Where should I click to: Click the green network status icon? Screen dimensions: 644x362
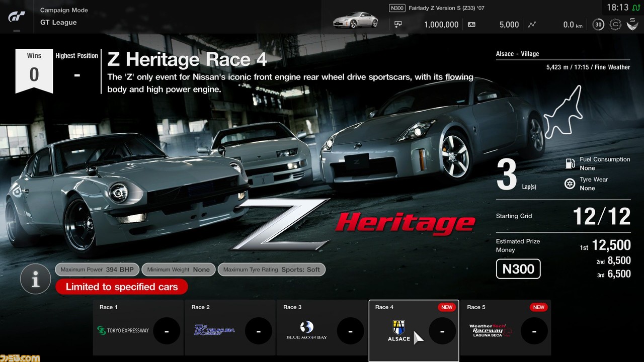pos(636,7)
